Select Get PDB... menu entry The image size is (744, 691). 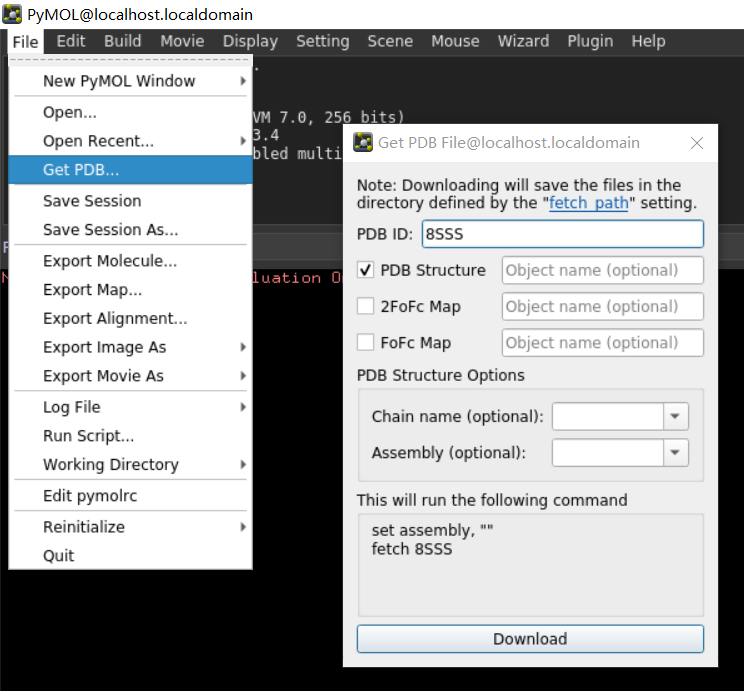coord(130,169)
